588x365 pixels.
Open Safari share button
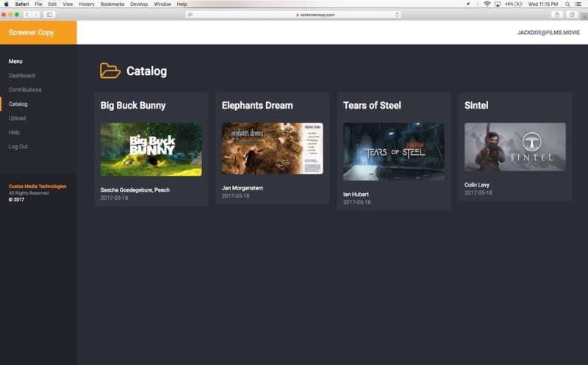click(x=557, y=15)
